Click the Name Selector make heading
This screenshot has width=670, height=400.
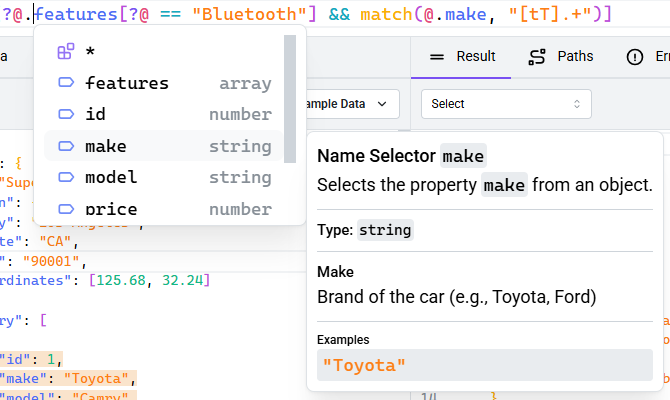tap(401, 156)
